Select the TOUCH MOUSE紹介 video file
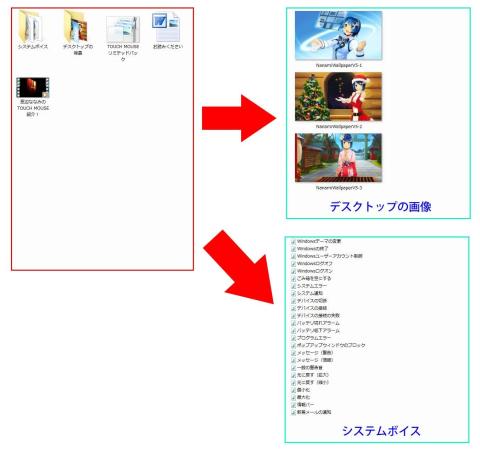 point(33,87)
